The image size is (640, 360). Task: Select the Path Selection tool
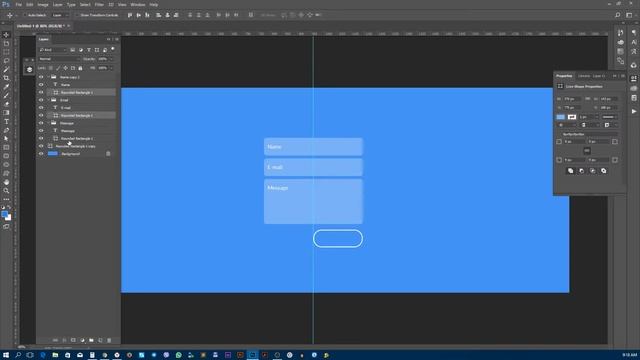point(6,139)
